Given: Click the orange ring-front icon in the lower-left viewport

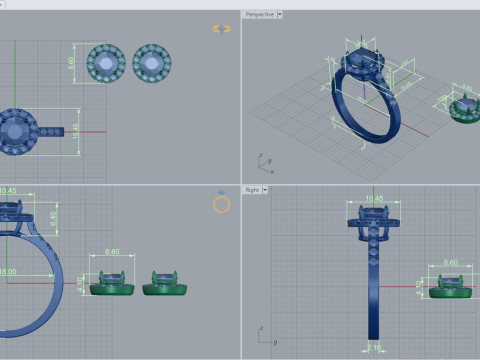Looking at the screenshot, I should [x=222, y=202].
